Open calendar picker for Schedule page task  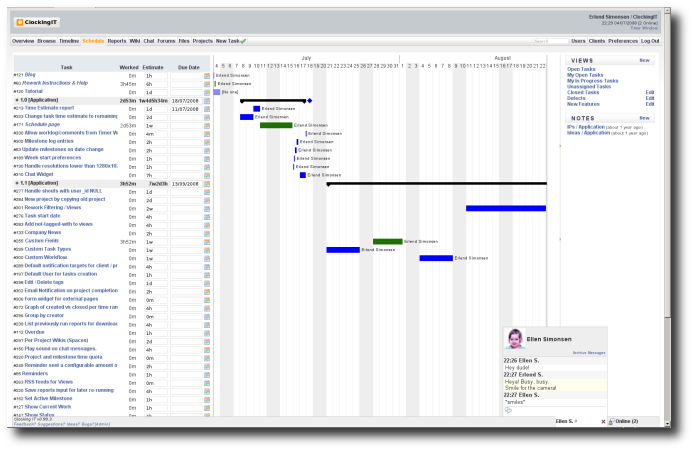(x=207, y=126)
